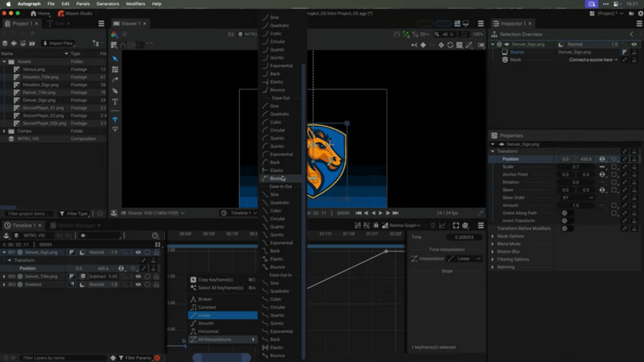
Task: Toggle visibility of the Gradient layer
Action: 138,285
